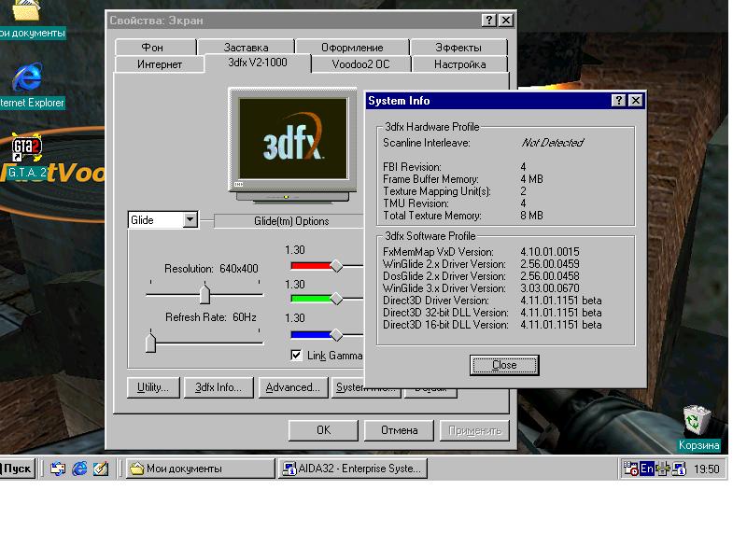Open the Оформление tab
Screen dimensions: 747x560
click(352, 48)
